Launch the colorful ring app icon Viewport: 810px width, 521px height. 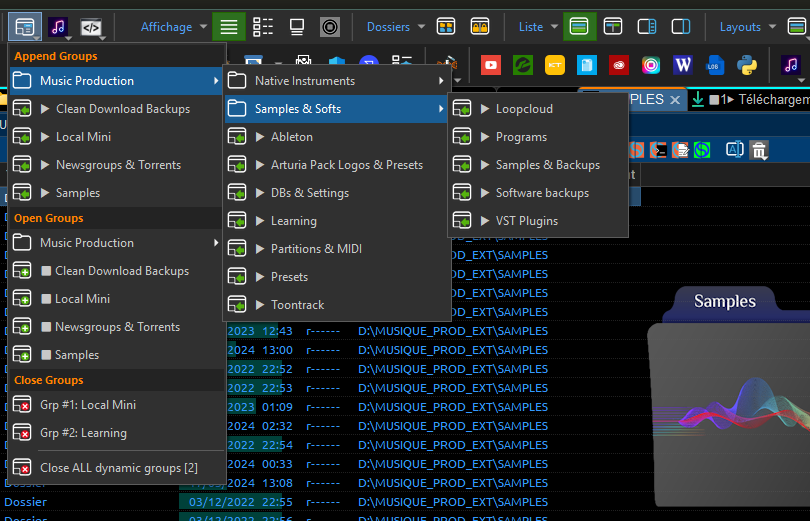[x=651, y=65]
